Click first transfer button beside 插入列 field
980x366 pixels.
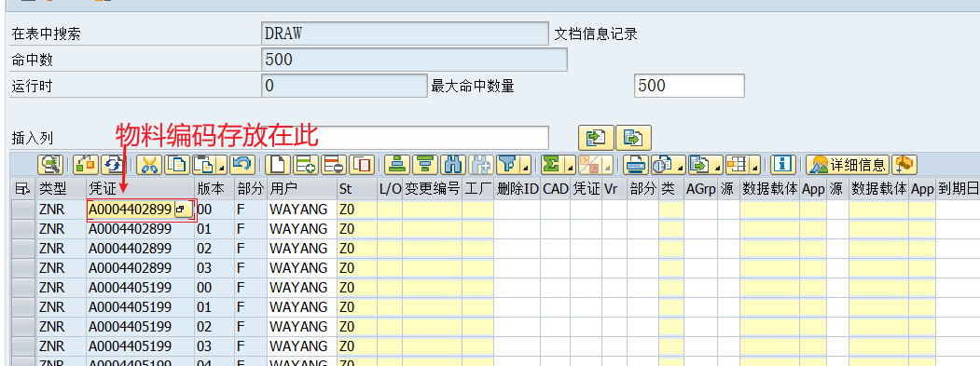coord(596,138)
